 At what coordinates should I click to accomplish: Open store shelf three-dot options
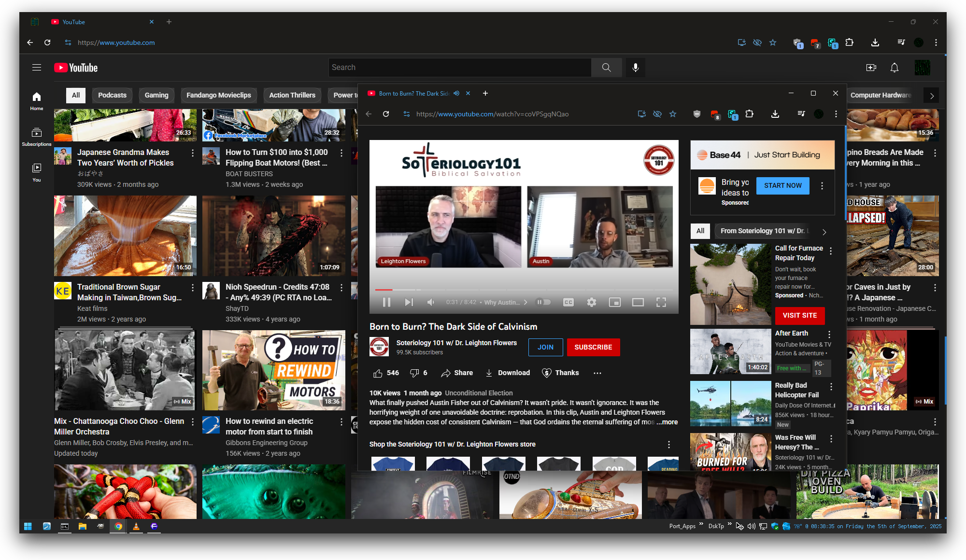[x=669, y=445]
